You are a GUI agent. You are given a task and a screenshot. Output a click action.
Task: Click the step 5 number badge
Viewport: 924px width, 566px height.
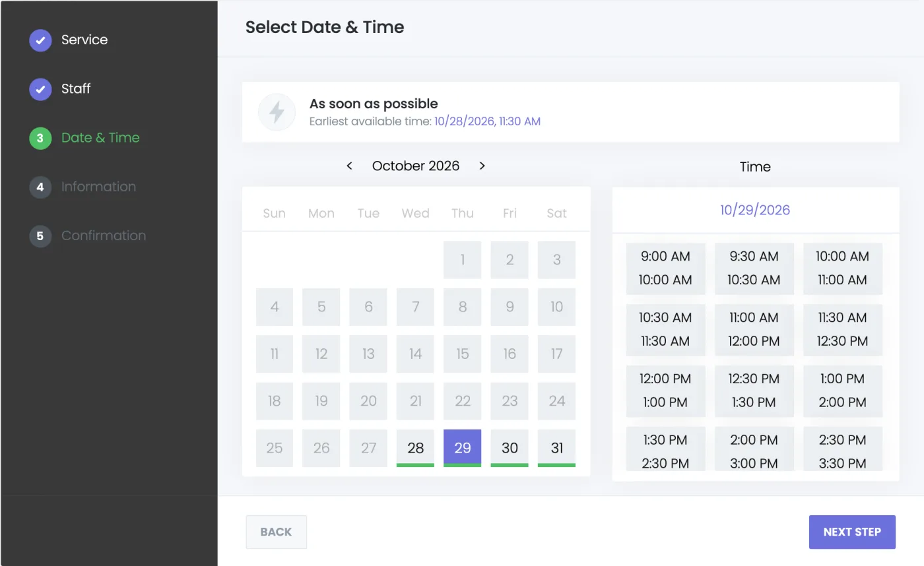point(40,236)
